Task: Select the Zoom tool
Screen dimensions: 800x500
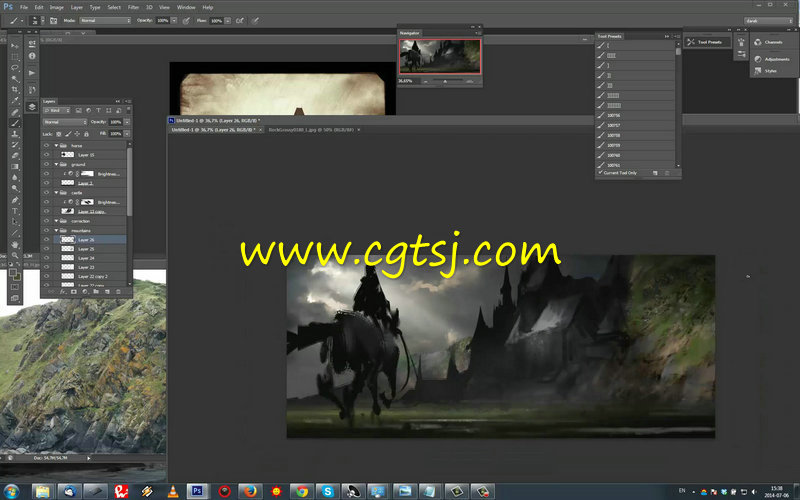Action: 15,255
